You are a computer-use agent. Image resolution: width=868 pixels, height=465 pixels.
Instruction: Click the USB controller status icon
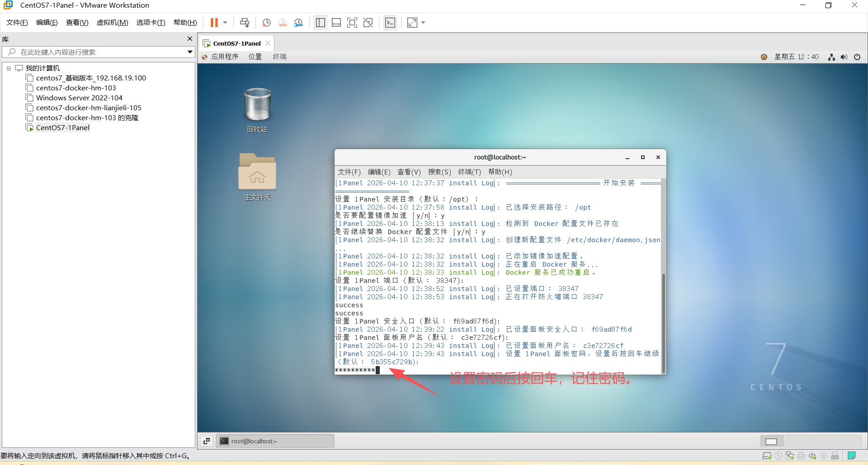tap(835, 456)
